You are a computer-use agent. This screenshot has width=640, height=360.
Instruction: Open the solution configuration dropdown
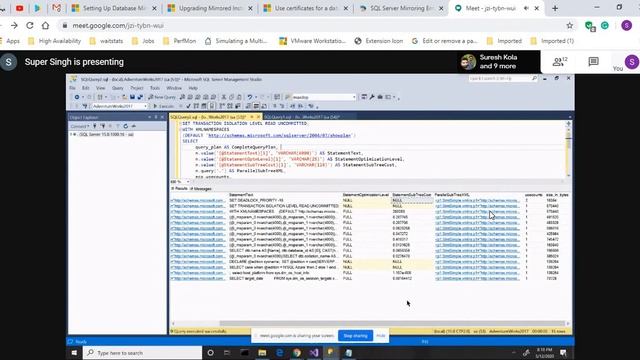[x=324, y=97]
